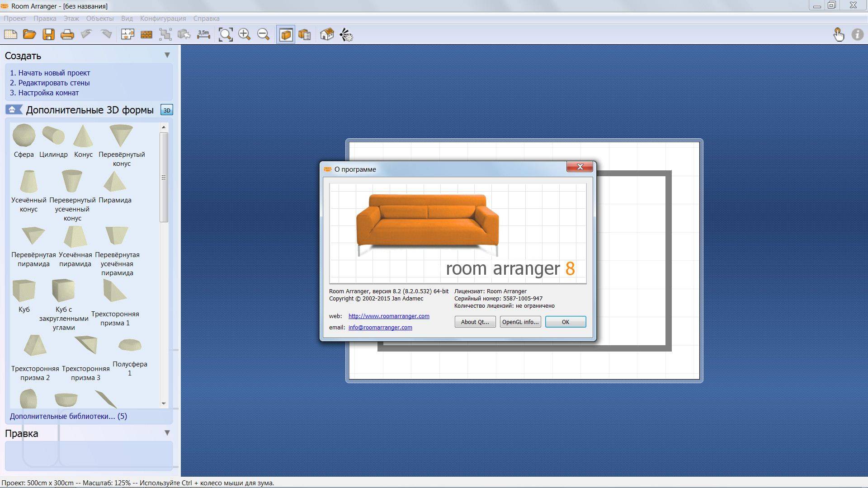Open 3D house view icon

(x=326, y=34)
